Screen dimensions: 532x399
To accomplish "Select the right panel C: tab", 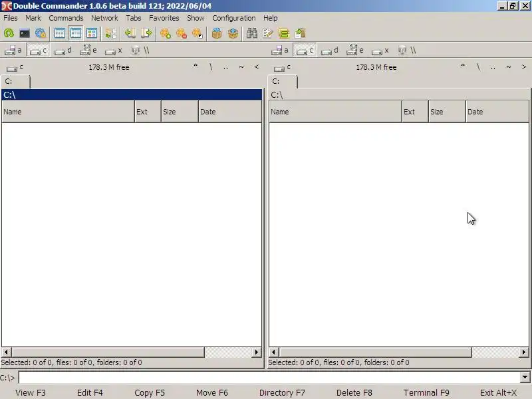I will point(283,82).
